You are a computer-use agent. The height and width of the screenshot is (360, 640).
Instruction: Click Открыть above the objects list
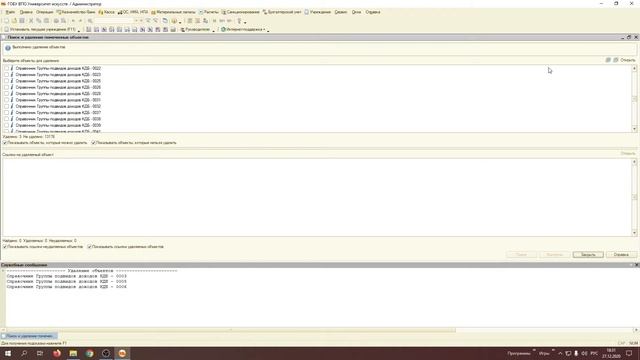pyautogui.click(x=628, y=60)
